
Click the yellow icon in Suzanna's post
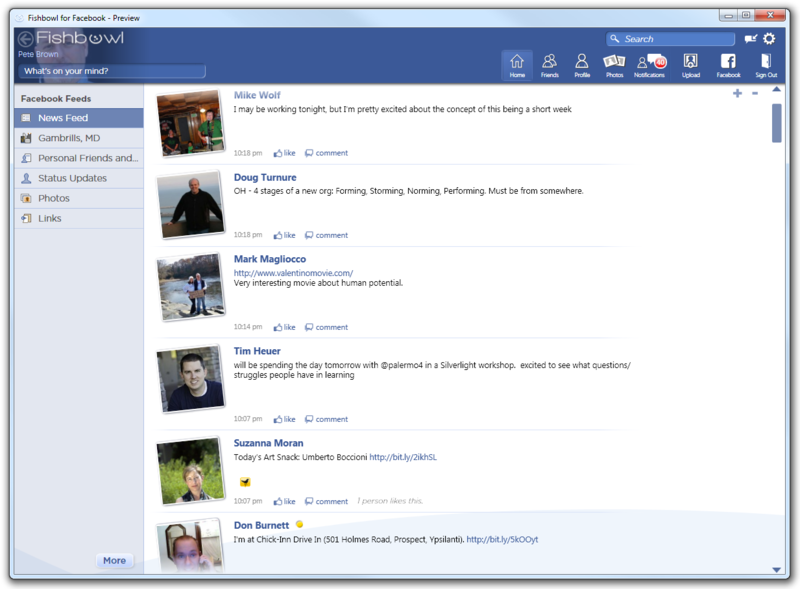tap(245, 481)
